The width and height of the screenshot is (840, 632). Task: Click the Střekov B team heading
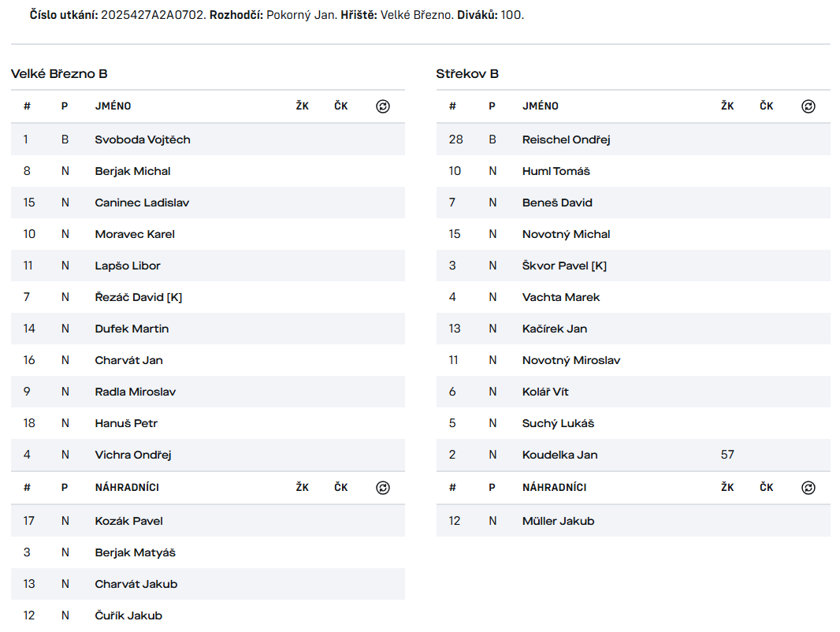click(467, 74)
